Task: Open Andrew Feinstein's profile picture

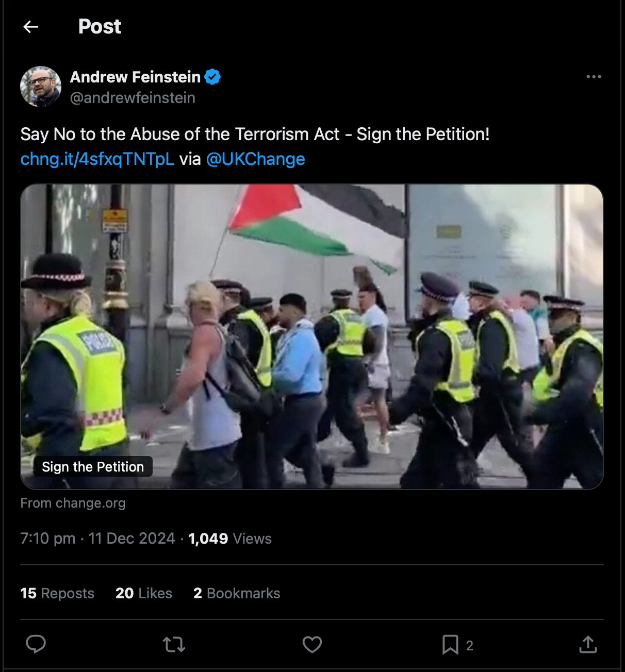Action: click(41, 87)
